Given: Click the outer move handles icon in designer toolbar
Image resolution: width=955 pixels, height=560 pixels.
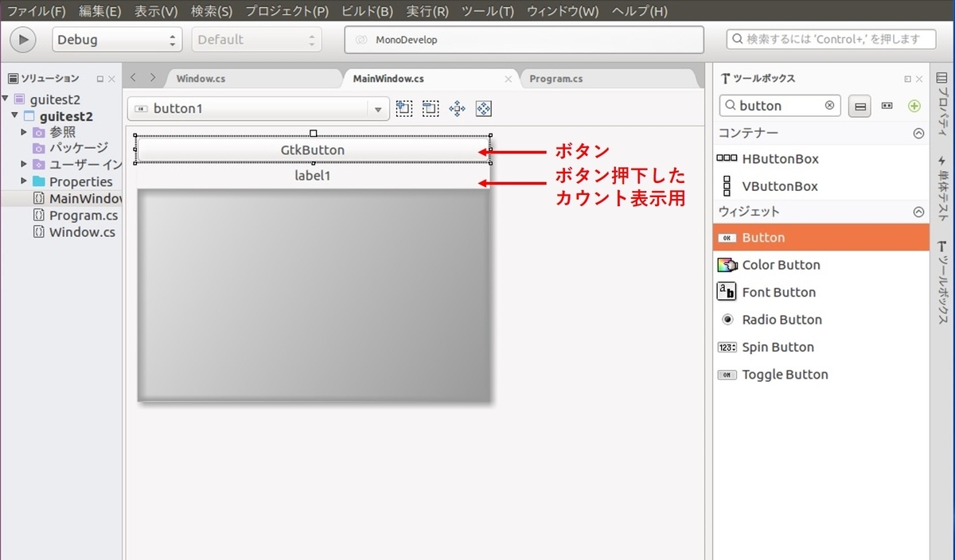Looking at the screenshot, I should [x=483, y=108].
